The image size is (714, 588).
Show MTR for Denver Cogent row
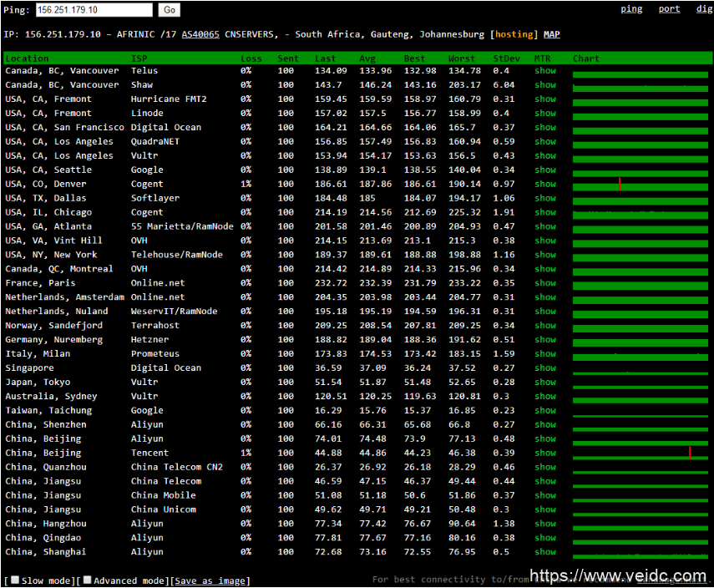545,184
